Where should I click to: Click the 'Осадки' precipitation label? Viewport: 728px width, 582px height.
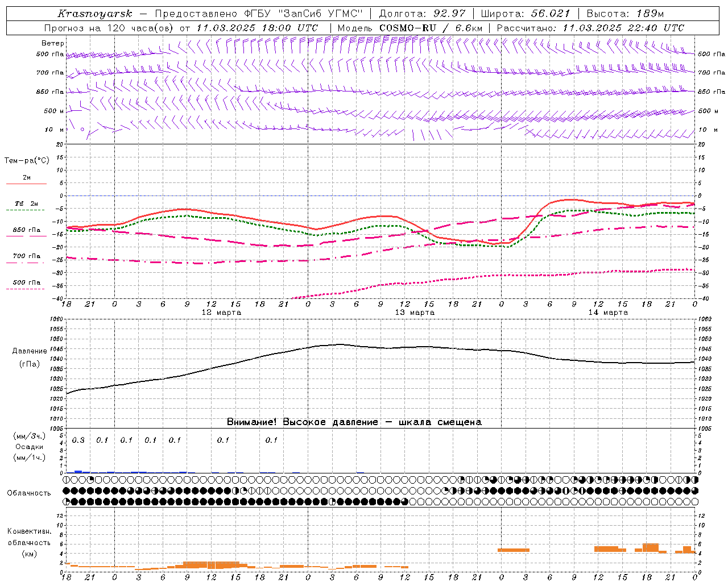(29, 447)
